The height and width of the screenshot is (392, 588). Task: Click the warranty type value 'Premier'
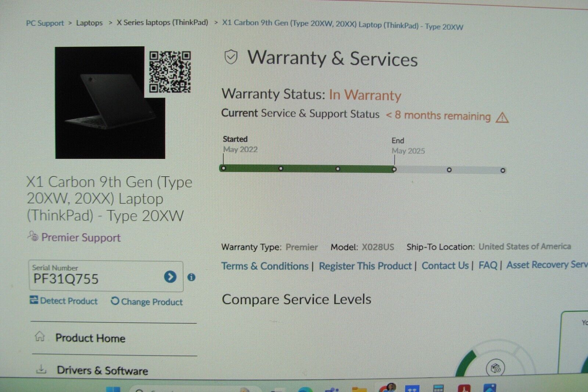click(302, 247)
